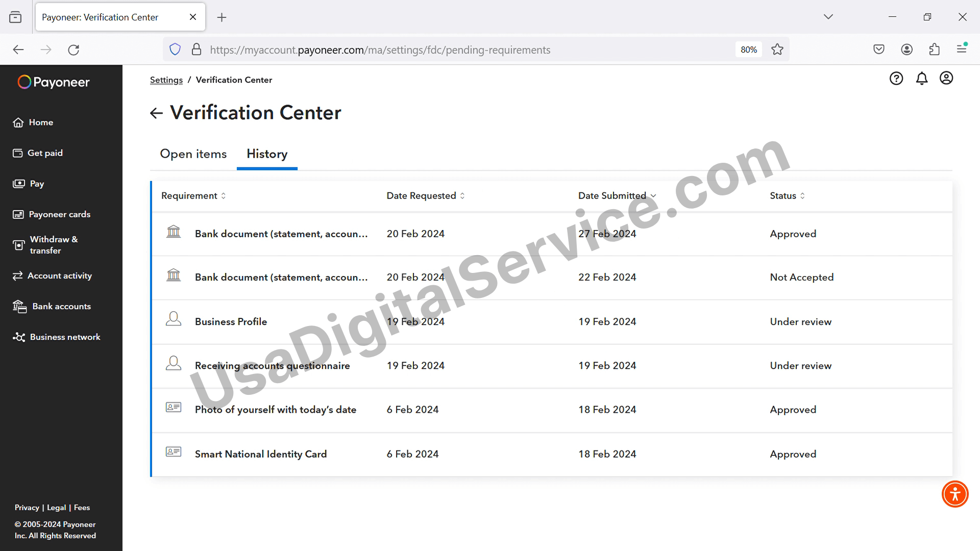The image size is (980, 551).
Task: Click the Payoneer logo in sidebar
Action: pyautogui.click(x=54, y=82)
